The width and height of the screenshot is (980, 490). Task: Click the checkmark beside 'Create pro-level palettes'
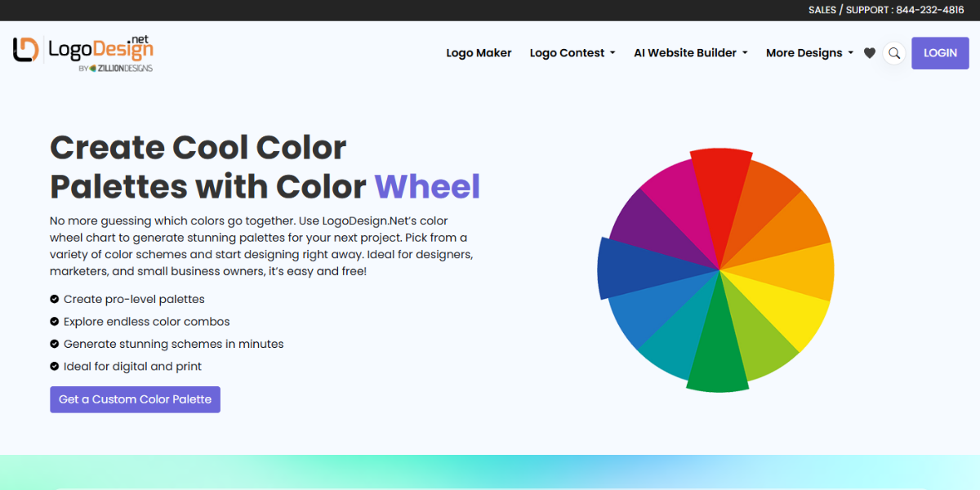tap(54, 299)
